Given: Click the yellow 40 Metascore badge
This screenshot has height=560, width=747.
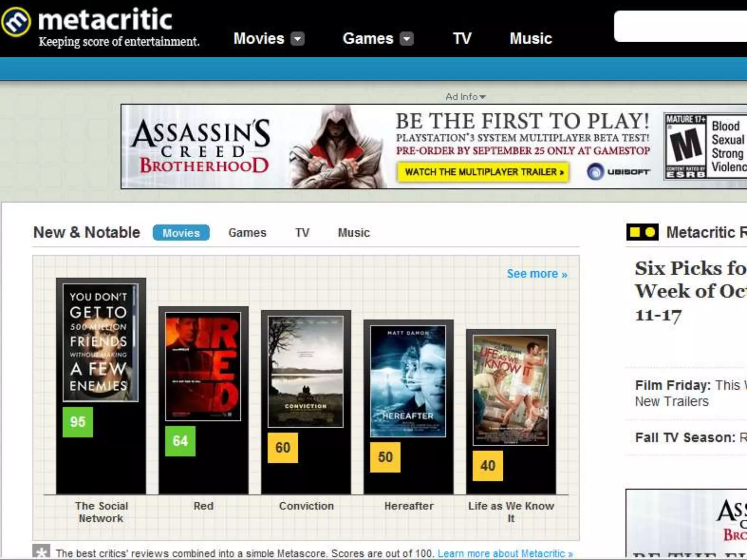Looking at the screenshot, I should click(488, 466).
